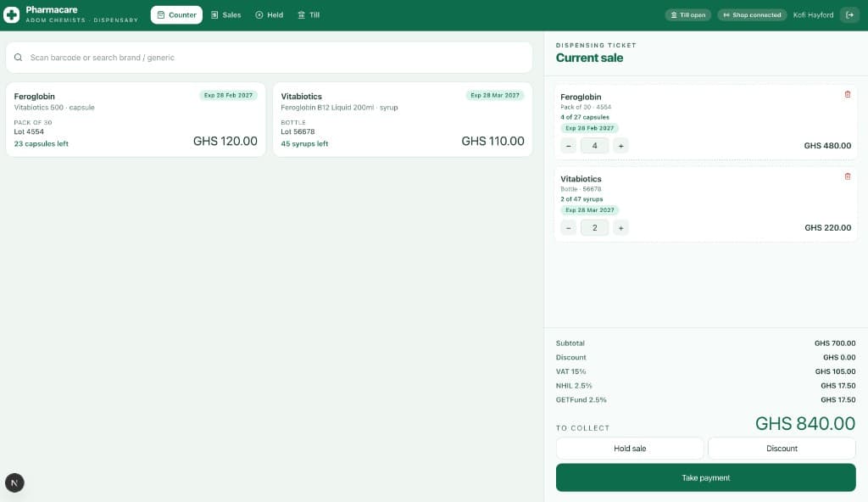Go to the Till tab
Screen dimensions: 868x502
coord(309,15)
